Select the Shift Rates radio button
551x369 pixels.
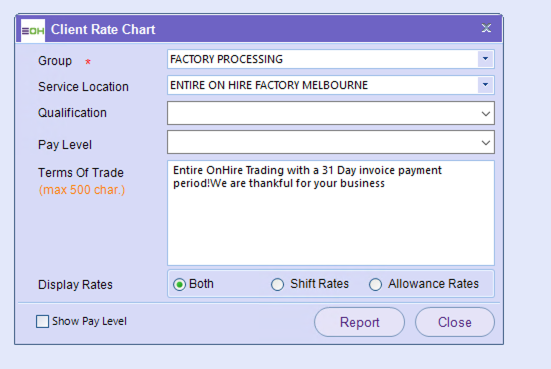point(277,284)
